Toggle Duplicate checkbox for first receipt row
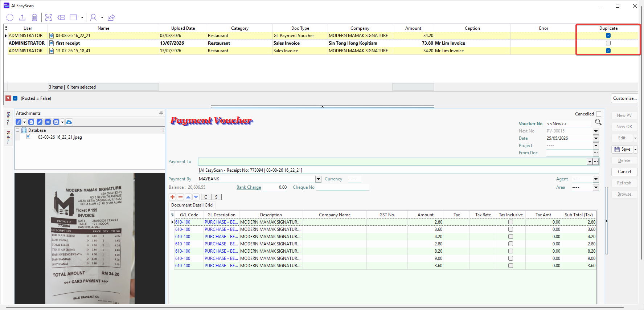Image resolution: width=644 pixels, height=310 pixels. coord(608,43)
